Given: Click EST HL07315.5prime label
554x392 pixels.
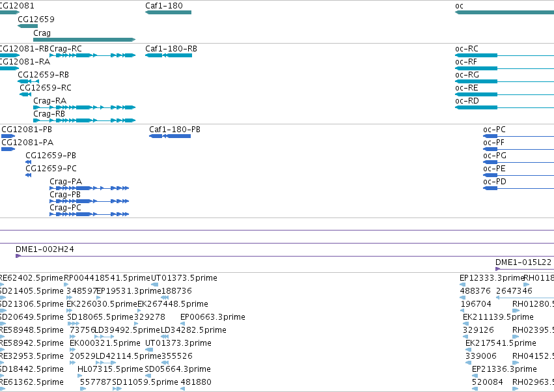Looking at the screenshot, I should click(x=110, y=369).
